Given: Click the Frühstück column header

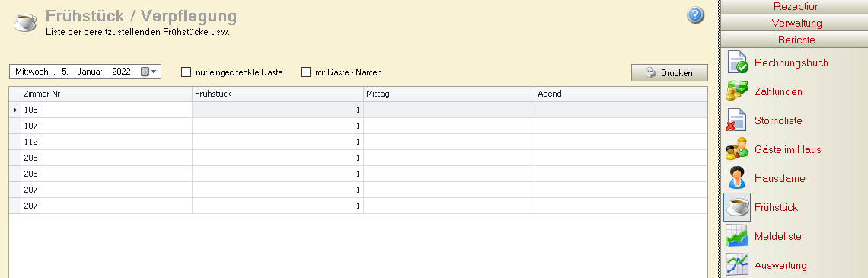Looking at the screenshot, I should [x=278, y=94].
